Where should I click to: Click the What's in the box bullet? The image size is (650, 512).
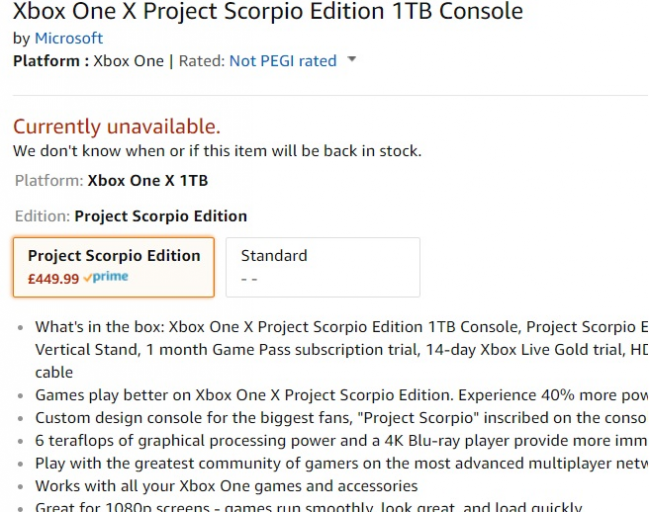click(342, 349)
